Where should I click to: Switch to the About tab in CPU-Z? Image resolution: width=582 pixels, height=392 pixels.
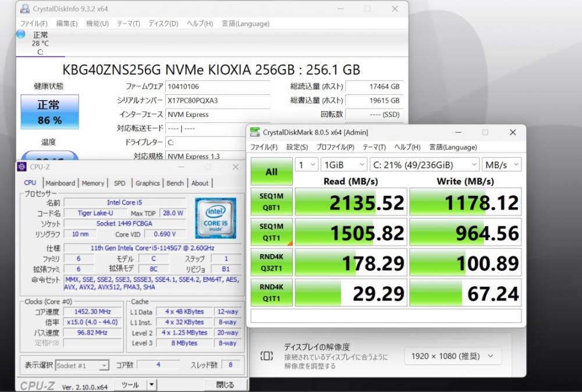[200, 183]
